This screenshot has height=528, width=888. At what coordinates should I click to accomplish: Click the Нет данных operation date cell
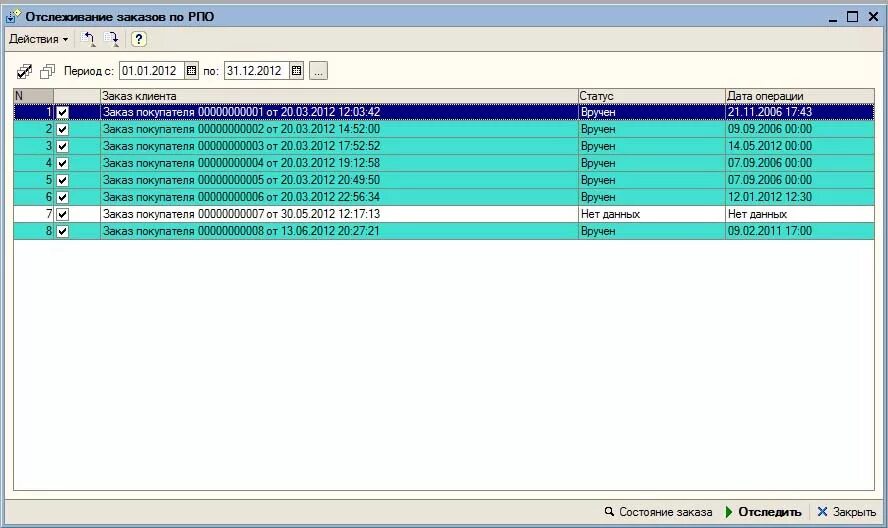[x=800, y=214]
